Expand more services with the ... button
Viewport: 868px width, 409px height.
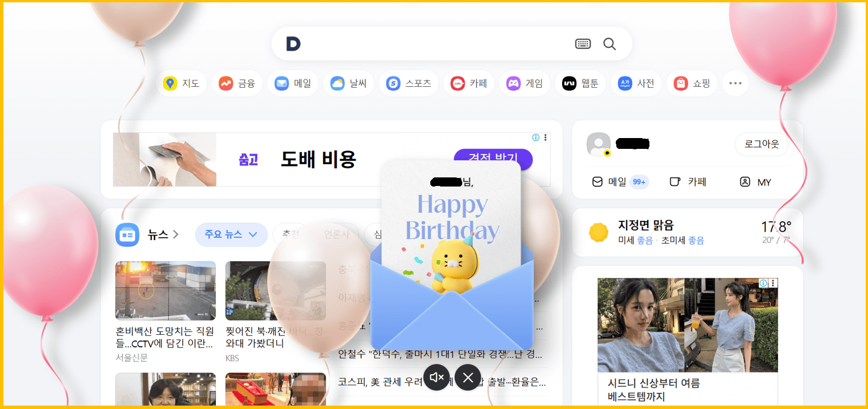[735, 83]
